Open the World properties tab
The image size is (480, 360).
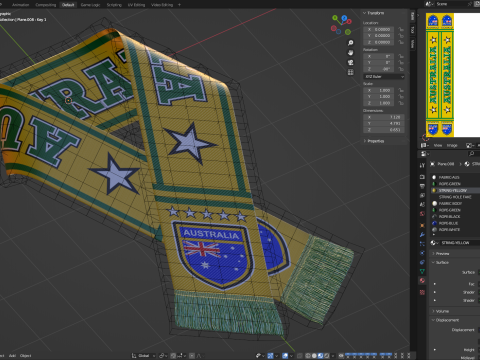pos(422,214)
